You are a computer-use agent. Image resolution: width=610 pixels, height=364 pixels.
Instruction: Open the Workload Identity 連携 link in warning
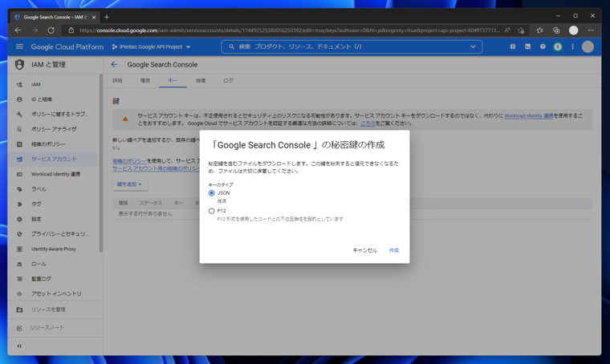[529, 115]
